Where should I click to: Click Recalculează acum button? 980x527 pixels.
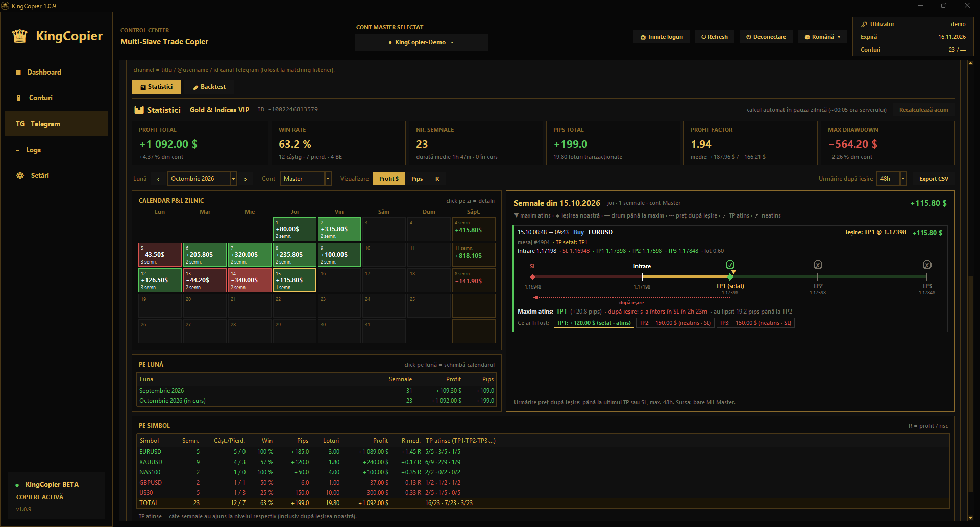click(923, 110)
